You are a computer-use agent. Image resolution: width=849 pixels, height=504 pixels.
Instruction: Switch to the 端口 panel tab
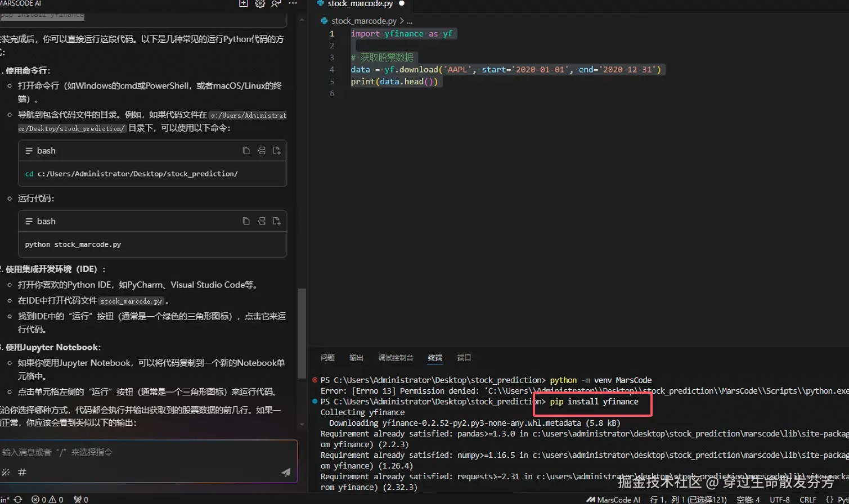pos(464,358)
